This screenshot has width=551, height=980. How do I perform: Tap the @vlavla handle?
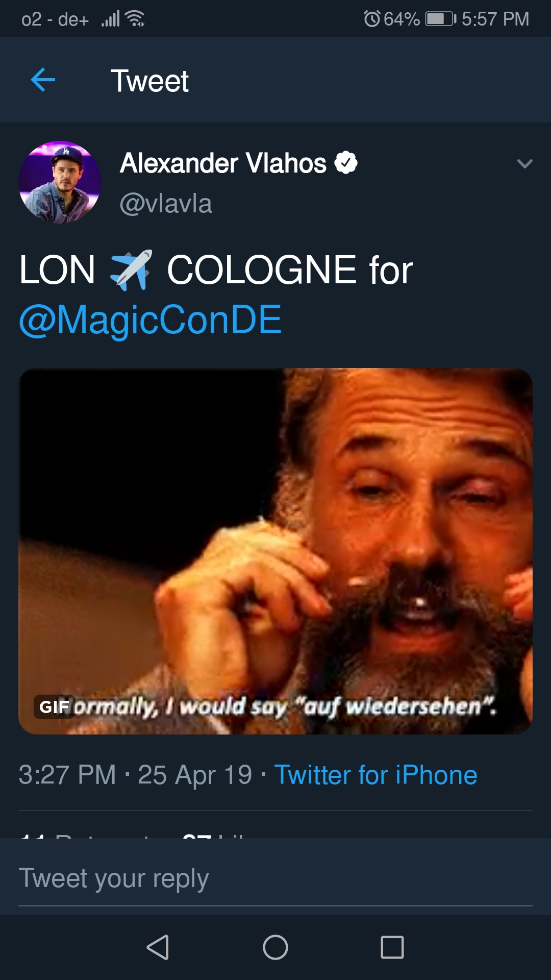coord(166,204)
